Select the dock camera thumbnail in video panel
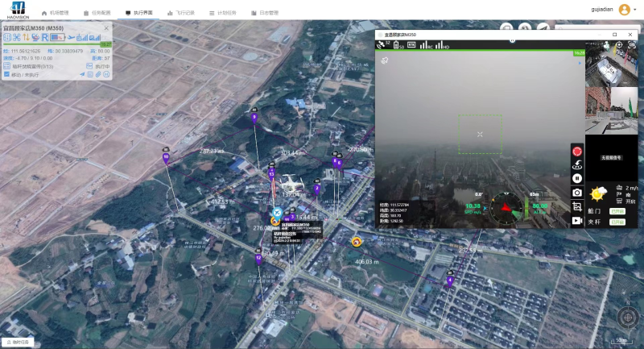 pyautogui.click(x=610, y=73)
